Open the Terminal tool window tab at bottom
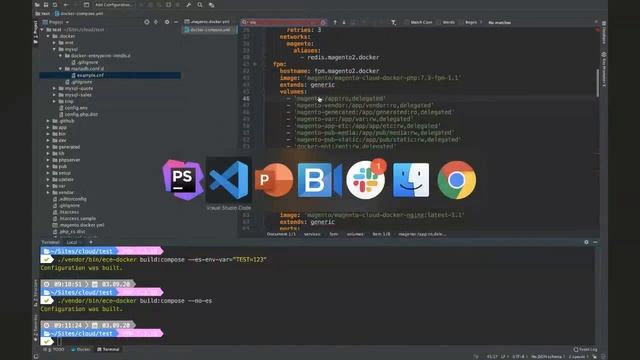The image size is (640, 360). point(108,349)
